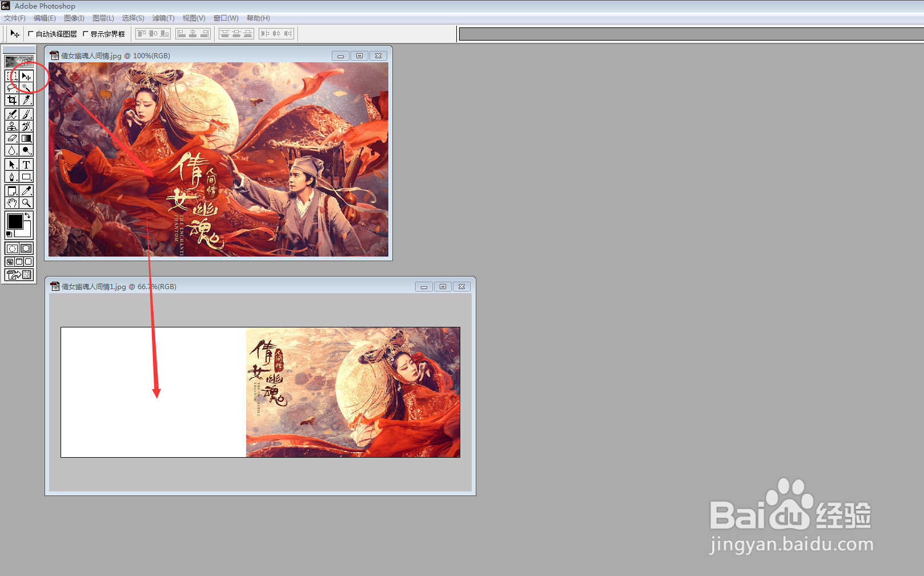Enable the 显示定界框 checkbox

point(86,34)
